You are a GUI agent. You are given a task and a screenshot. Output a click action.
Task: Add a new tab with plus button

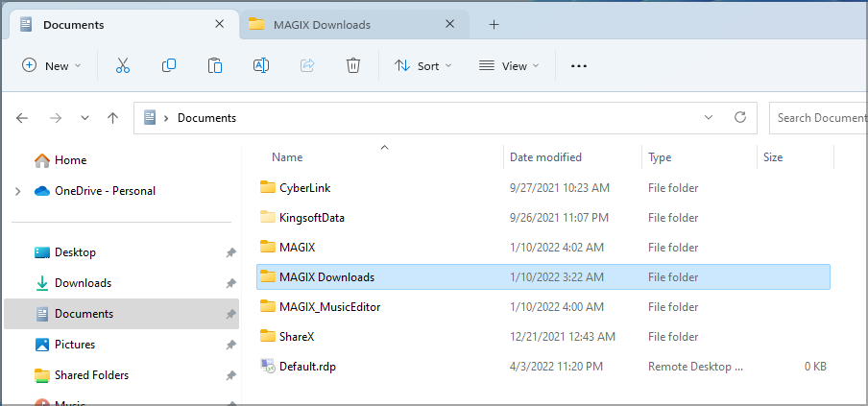tap(494, 24)
